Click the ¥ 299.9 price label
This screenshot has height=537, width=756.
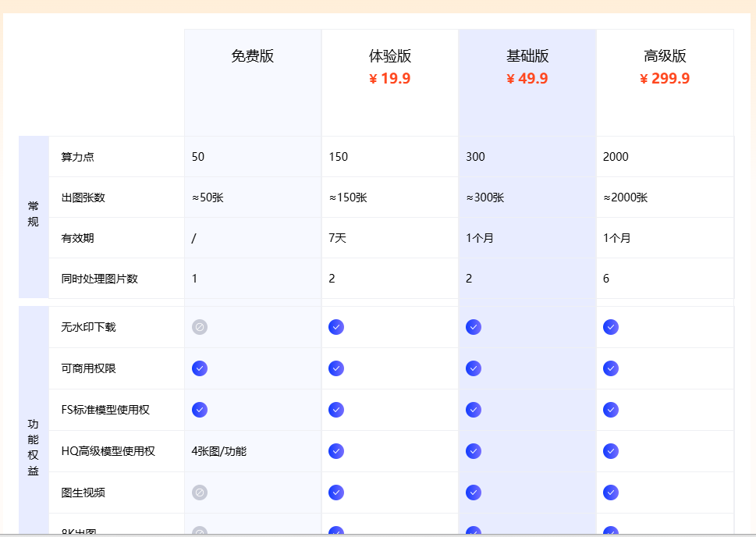pyautogui.click(x=665, y=79)
